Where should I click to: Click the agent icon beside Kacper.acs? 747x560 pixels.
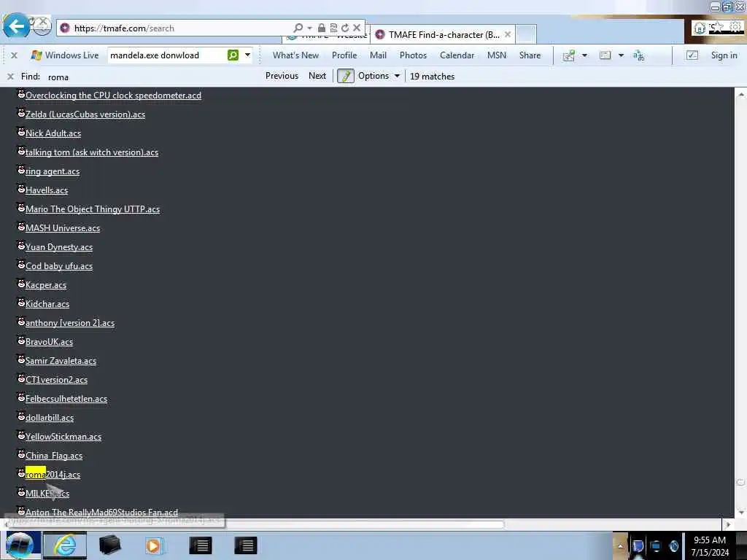[x=21, y=284]
